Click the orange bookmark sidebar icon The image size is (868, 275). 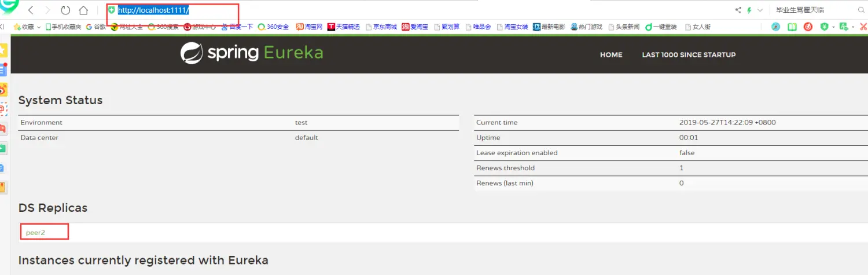click(3, 187)
